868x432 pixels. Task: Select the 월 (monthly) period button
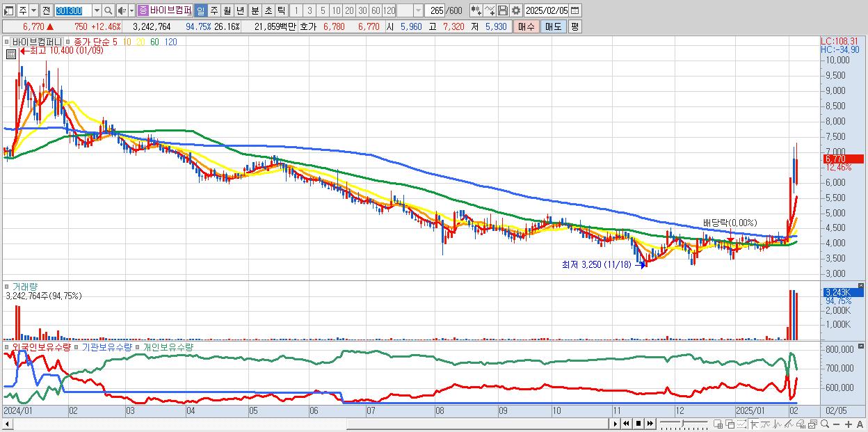click(227, 10)
